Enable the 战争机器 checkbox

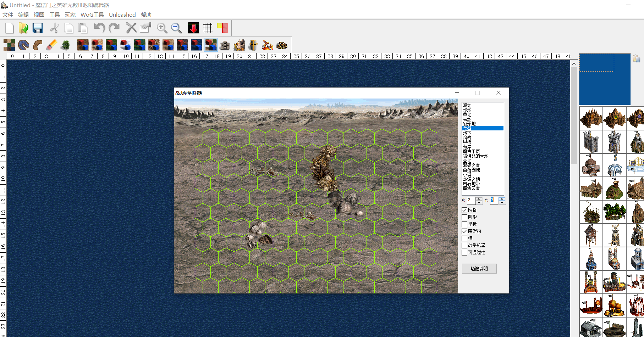click(x=464, y=246)
